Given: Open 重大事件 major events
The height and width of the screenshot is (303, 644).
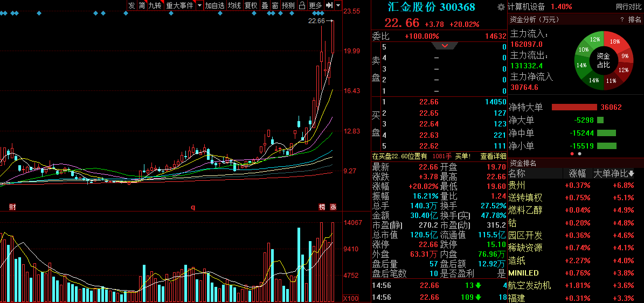Looking at the screenshot, I should (x=179, y=5).
